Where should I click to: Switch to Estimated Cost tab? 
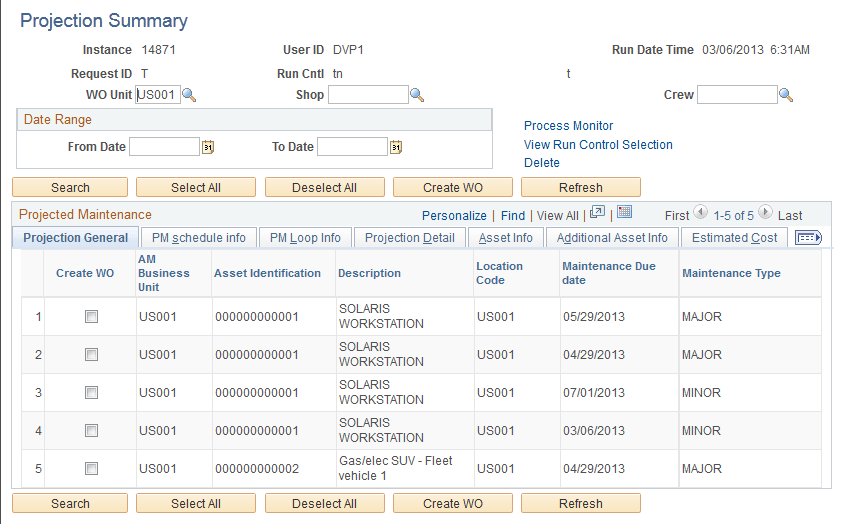734,238
